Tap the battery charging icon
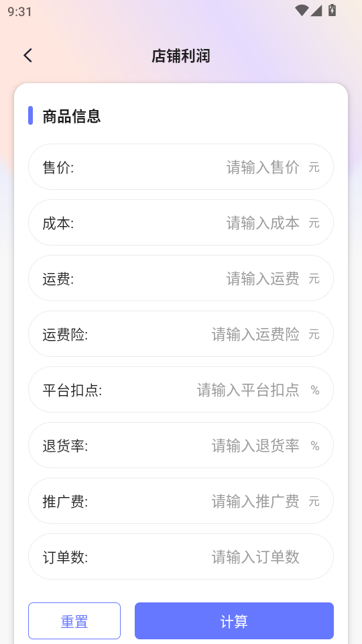Image resolution: width=362 pixels, height=644 pixels. pyautogui.click(x=332, y=10)
